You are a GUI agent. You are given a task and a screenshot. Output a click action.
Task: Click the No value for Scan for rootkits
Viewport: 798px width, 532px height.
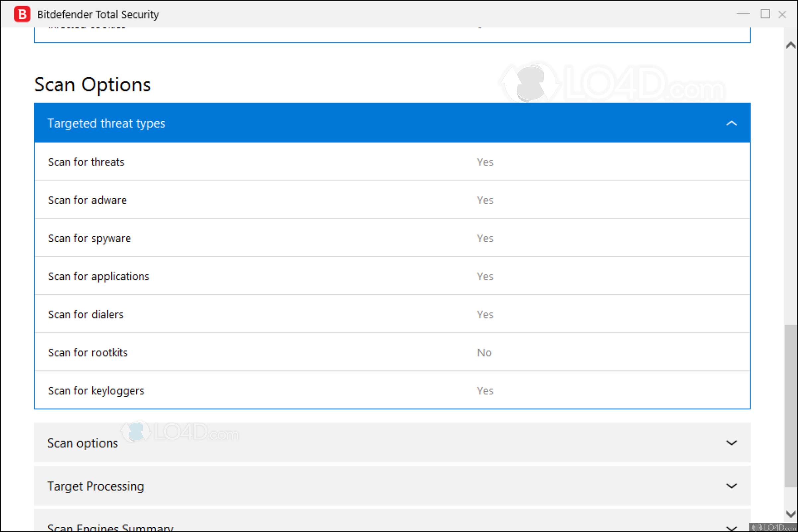[483, 353]
